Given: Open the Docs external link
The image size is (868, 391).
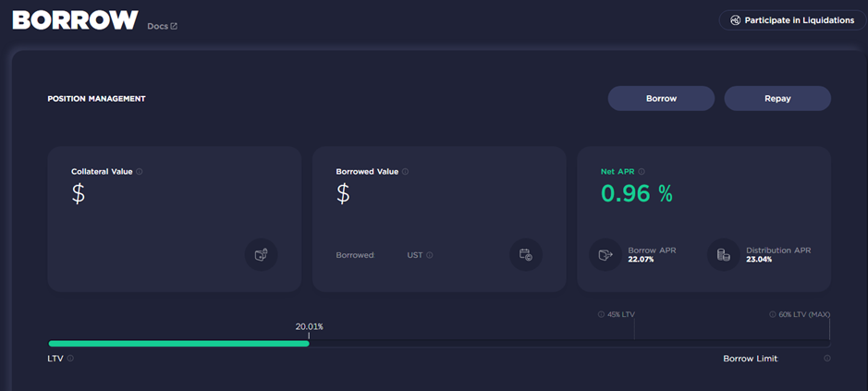Looking at the screenshot, I should [x=162, y=26].
